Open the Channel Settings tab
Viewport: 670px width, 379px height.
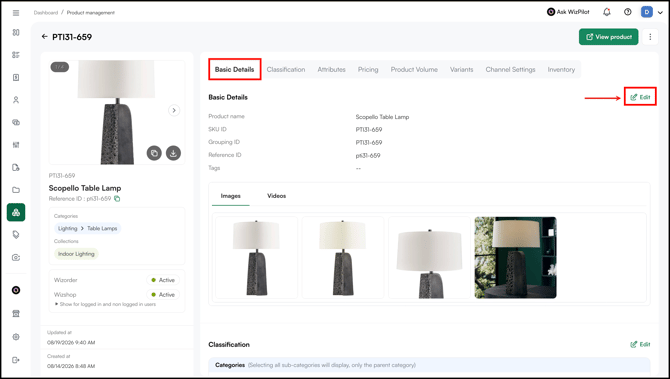[x=510, y=69]
